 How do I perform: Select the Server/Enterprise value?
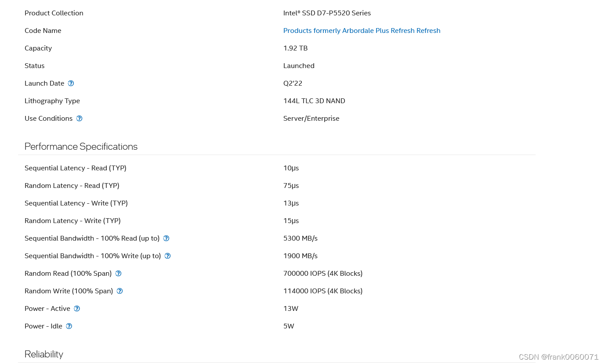tap(311, 119)
